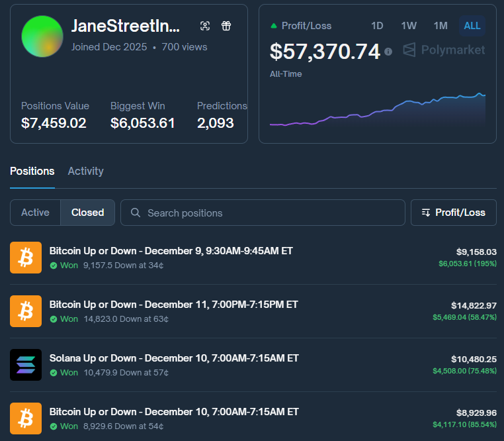Open Bitcoin Up or Down December 9 market
The height and width of the screenshot is (441, 504).
pos(171,251)
